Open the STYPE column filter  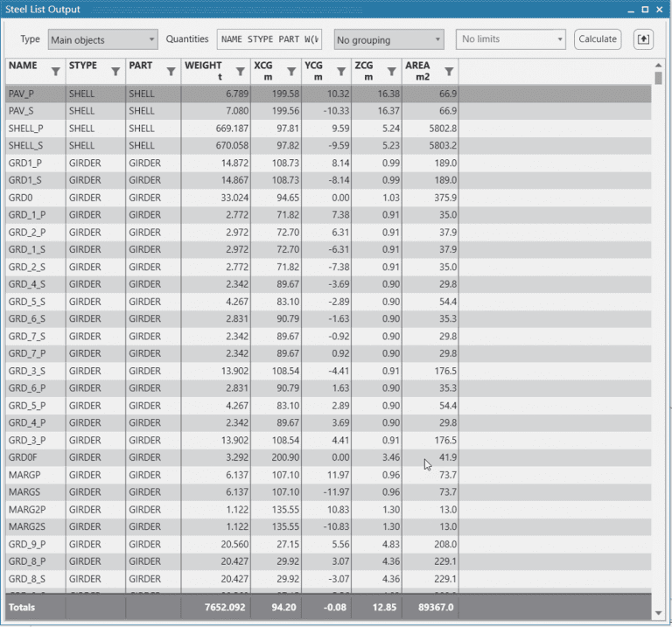point(115,72)
